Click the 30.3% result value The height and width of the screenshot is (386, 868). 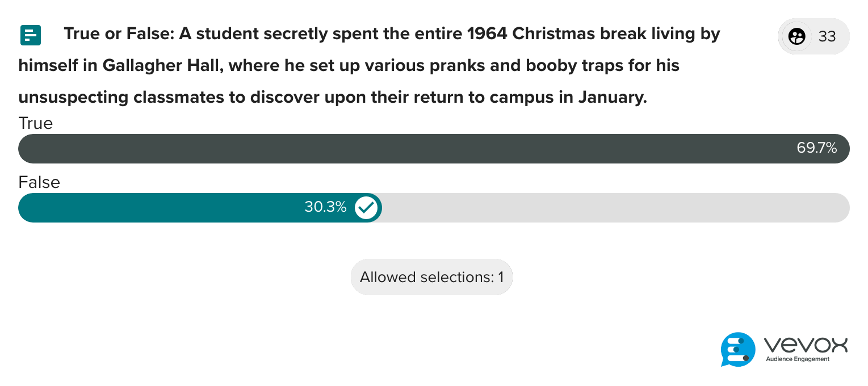325,207
